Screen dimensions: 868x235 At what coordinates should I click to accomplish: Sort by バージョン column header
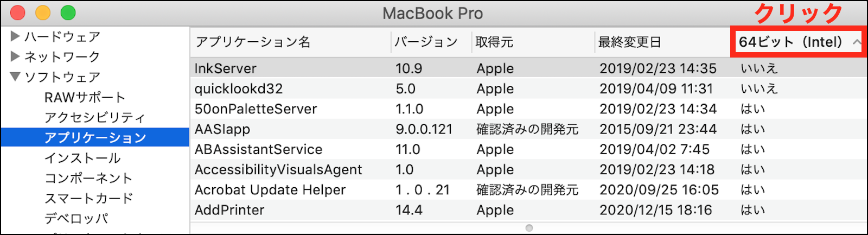pyautogui.click(x=426, y=42)
